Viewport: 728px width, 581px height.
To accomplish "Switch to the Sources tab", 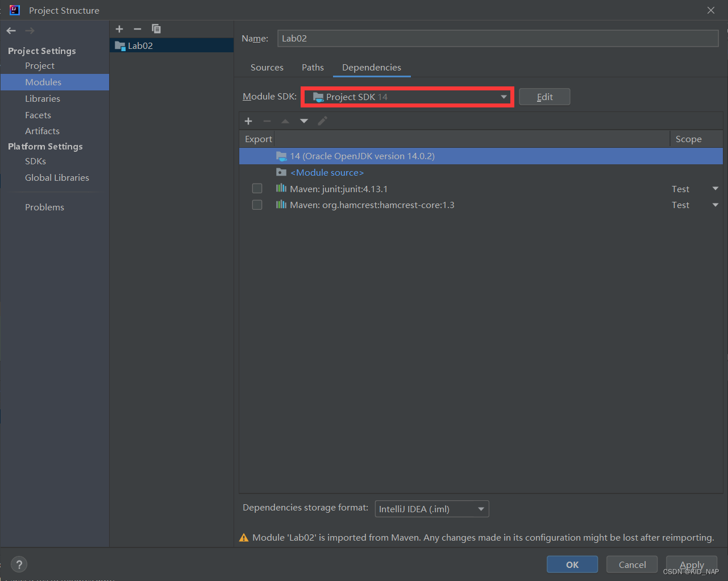I will (x=267, y=67).
